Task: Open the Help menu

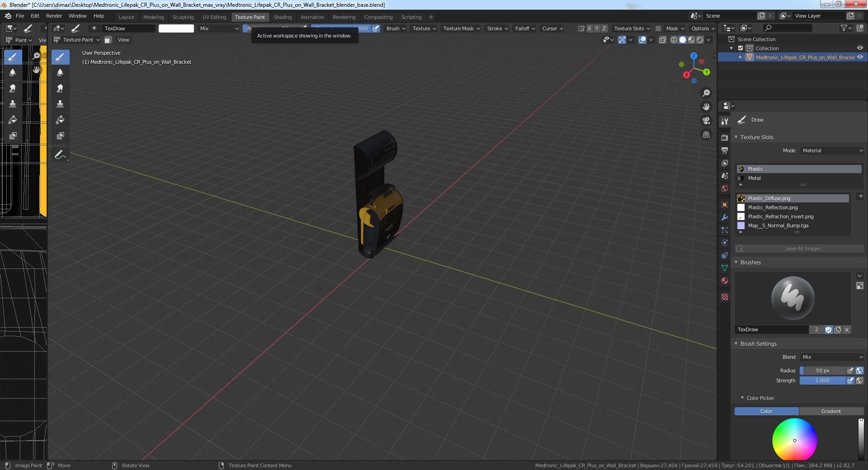Action: (99, 16)
